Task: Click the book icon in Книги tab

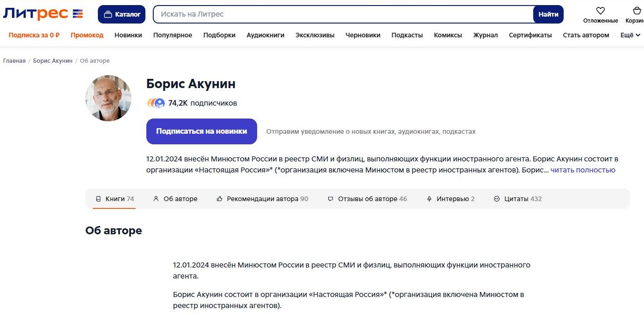Action: (98, 199)
